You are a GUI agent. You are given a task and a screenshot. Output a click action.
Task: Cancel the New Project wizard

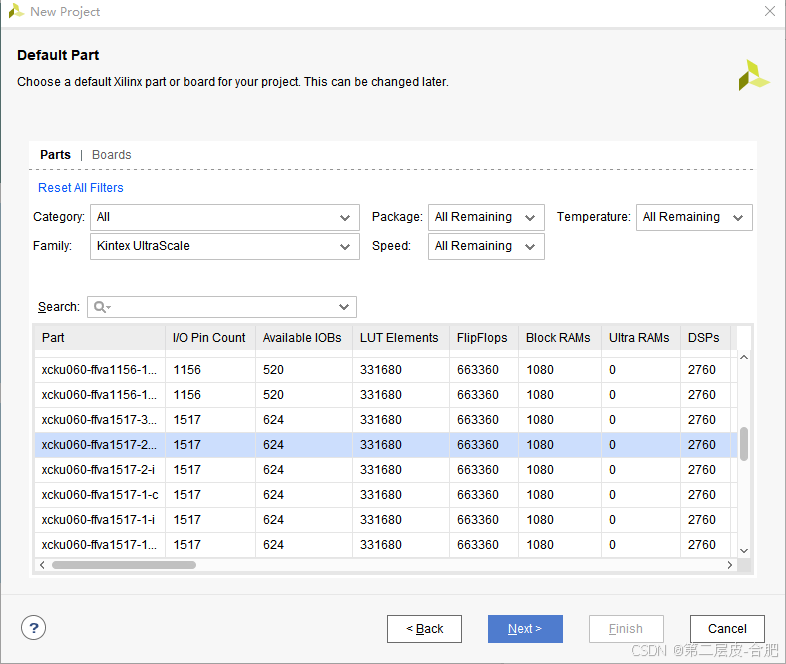(x=727, y=628)
